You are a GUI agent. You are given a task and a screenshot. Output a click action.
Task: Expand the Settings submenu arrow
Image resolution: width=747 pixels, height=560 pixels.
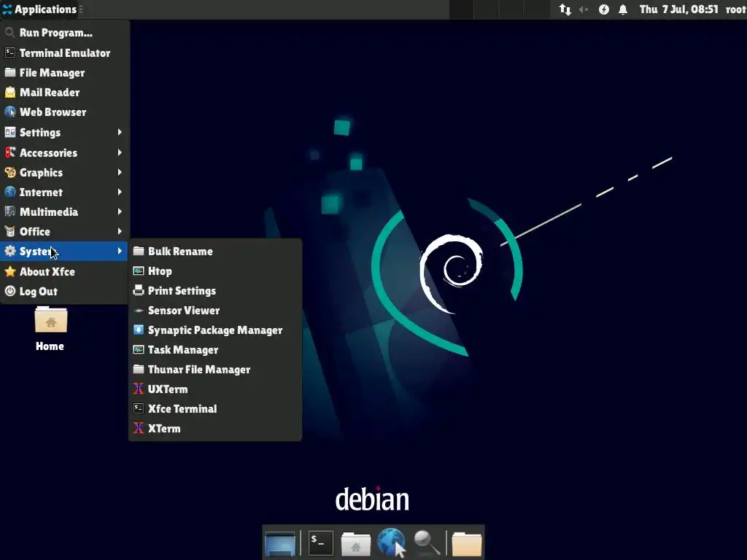click(x=120, y=133)
